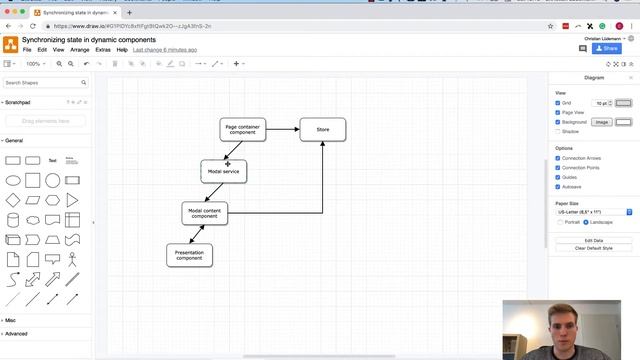Open the comments speech bubble icon
The height and width of the screenshot is (360, 640).
coord(583,49)
